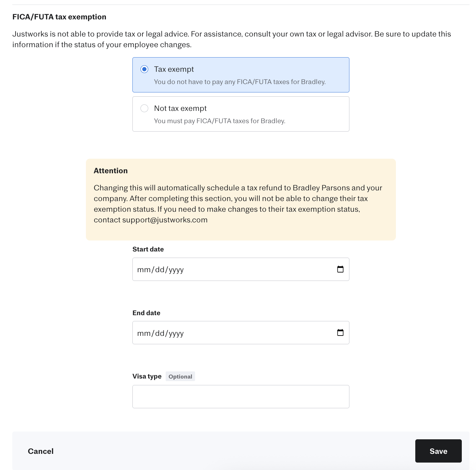Click the Not tax exempt description text
Image resolution: width=476 pixels, height=470 pixels.
tap(220, 121)
